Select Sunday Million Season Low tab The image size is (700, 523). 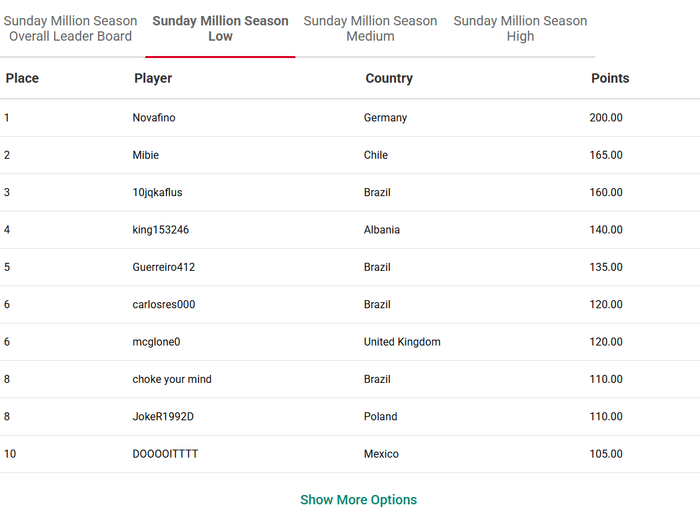pyautogui.click(x=220, y=28)
